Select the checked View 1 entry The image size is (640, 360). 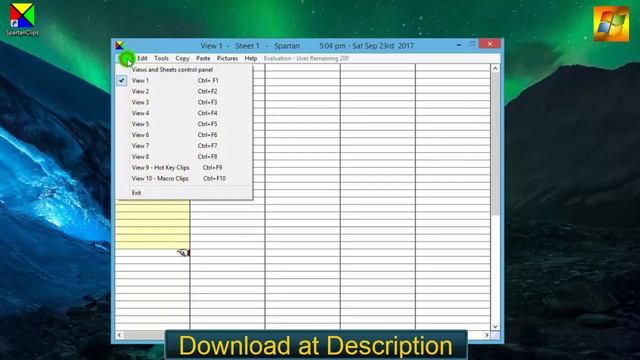(x=184, y=80)
